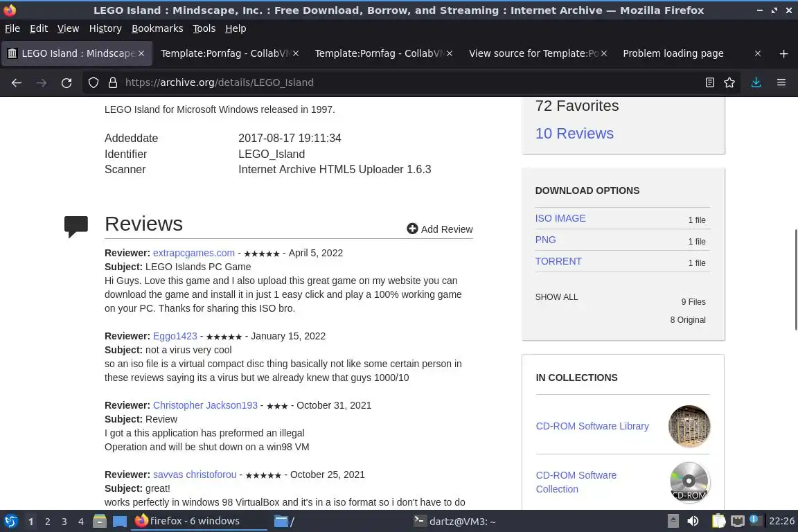Click the 8 Original count text
798x532 pixels.
[x=688, y=320]
